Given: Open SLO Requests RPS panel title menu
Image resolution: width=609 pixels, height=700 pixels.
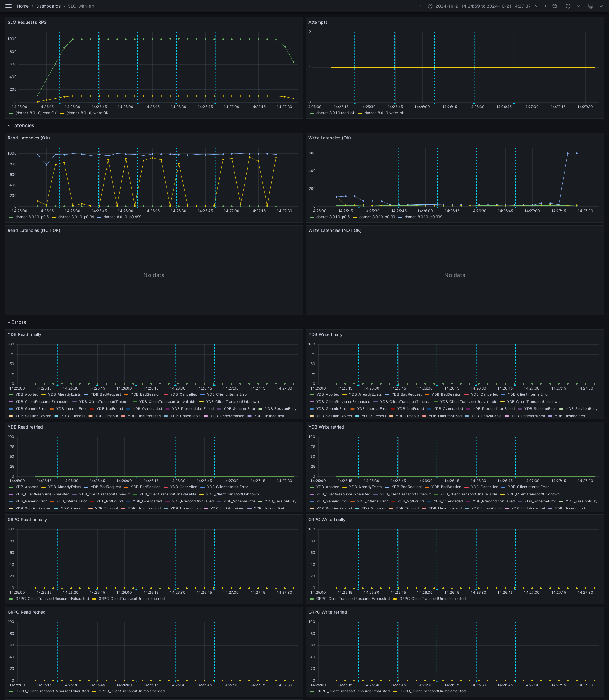Looking at the screenshot, I should [27, 23].
